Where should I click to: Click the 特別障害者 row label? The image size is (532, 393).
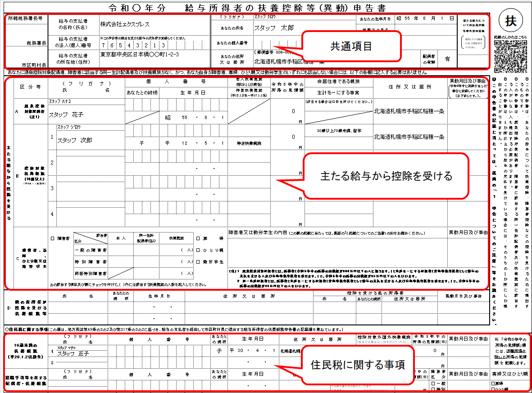91,262
